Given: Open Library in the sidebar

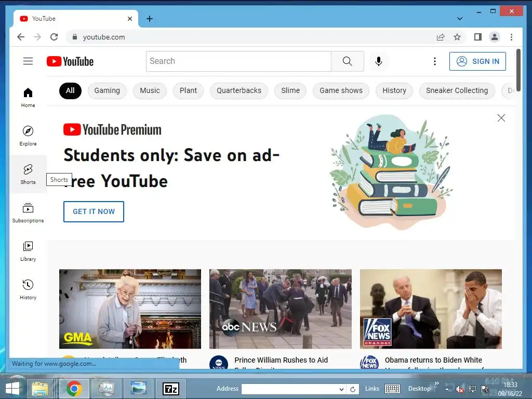Looking at the screenshot, I should [28, 251].
